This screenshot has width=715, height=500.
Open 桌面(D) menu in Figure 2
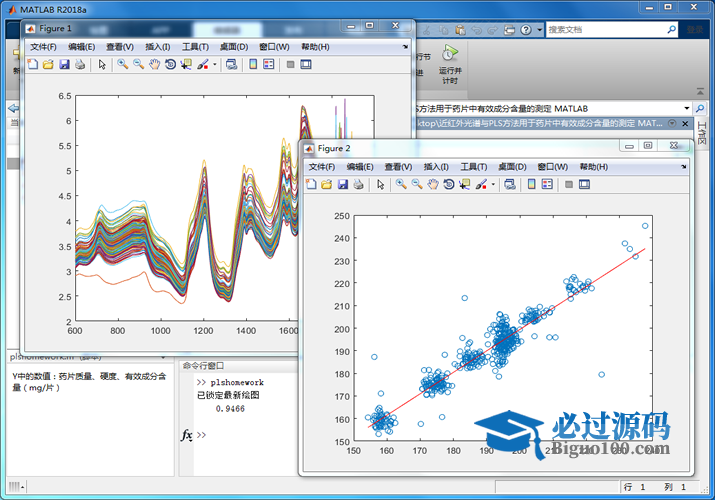513,167
